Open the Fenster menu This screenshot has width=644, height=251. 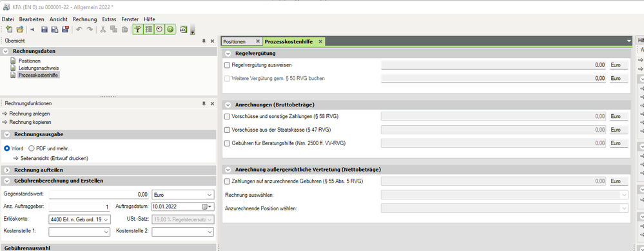130,19
